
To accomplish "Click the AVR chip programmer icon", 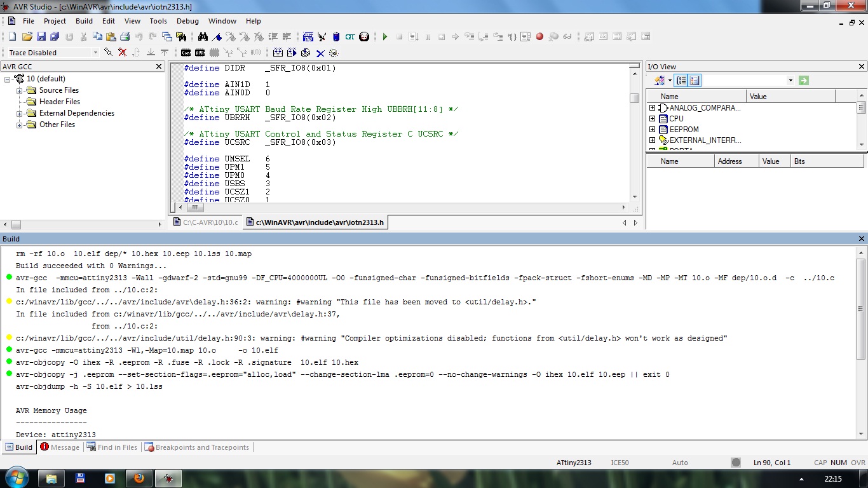I will click(200, 53).
